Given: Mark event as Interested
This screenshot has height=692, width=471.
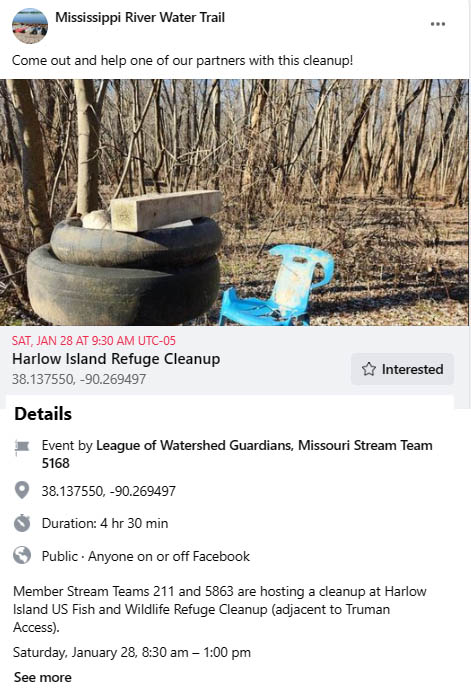Looking at the screenshot, I should 402,369.
